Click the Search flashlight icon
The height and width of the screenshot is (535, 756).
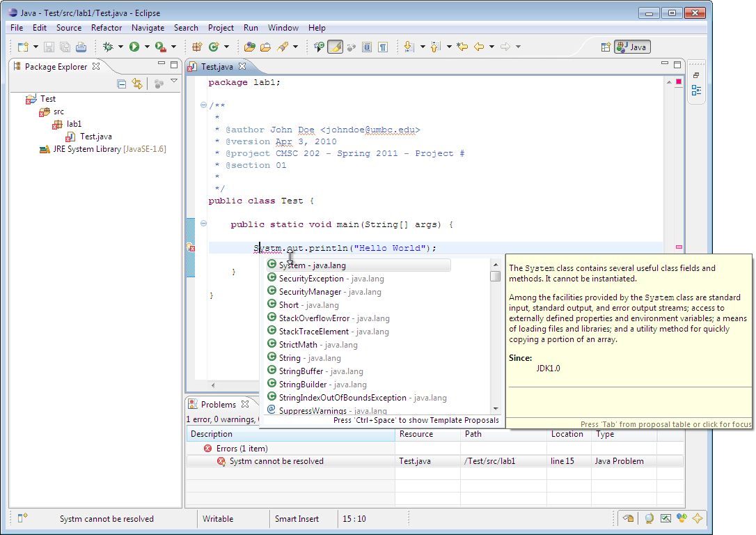coord(283,47)
